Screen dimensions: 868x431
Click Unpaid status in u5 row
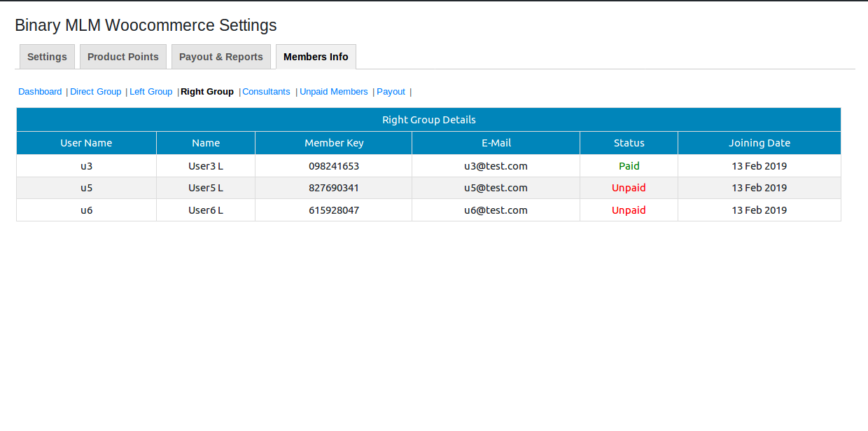629,188
